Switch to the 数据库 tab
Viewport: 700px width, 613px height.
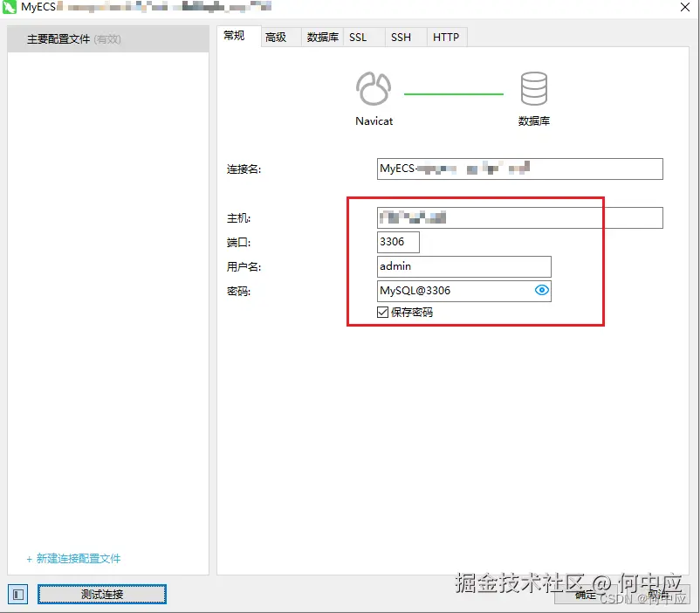pyautogui.click(x=321, y=37)
